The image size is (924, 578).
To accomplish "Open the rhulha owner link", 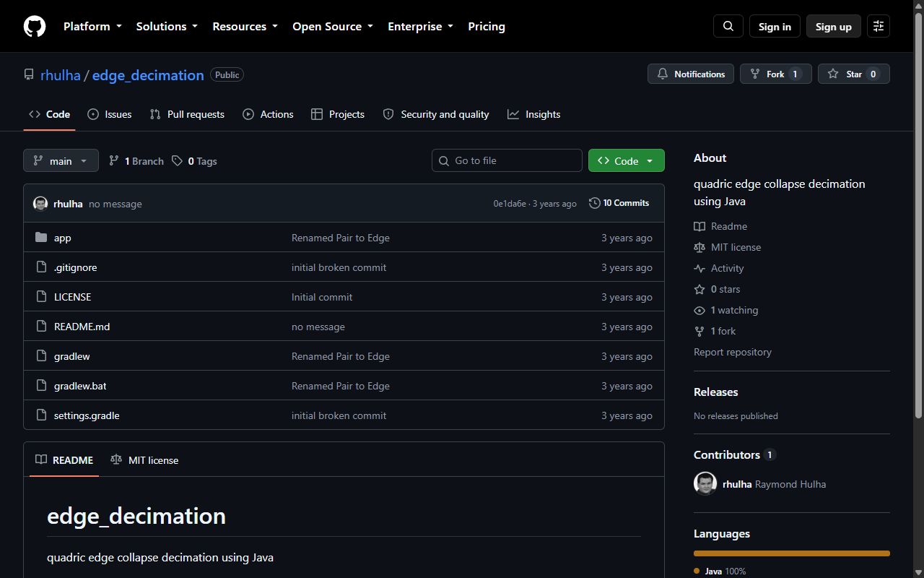I will point(61,75).
